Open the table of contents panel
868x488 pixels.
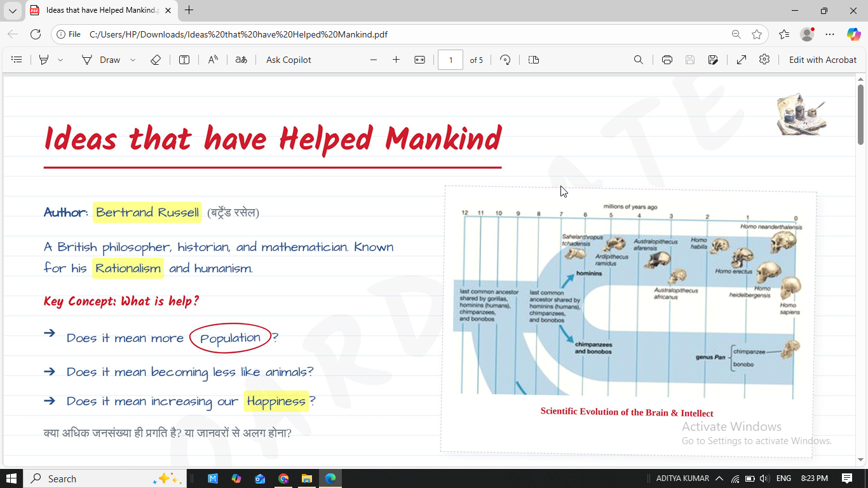tap(17, 60)
